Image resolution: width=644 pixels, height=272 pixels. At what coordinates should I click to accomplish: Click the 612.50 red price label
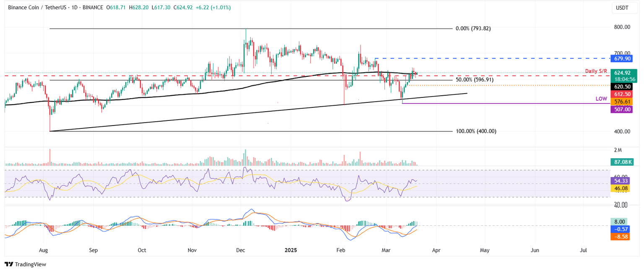coord(622,94)
